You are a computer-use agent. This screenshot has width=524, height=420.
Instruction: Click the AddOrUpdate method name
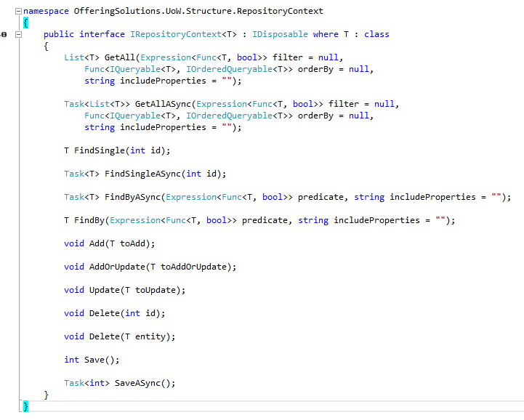point(117,267)
